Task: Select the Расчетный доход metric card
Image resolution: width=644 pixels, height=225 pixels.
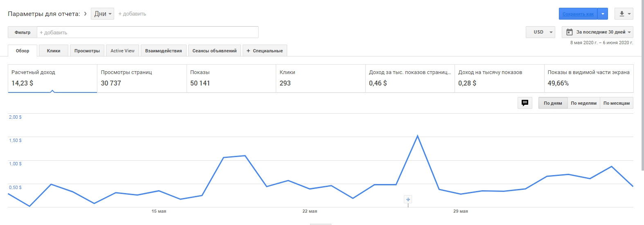Action: pyautogui.click(x=52, y=78)
